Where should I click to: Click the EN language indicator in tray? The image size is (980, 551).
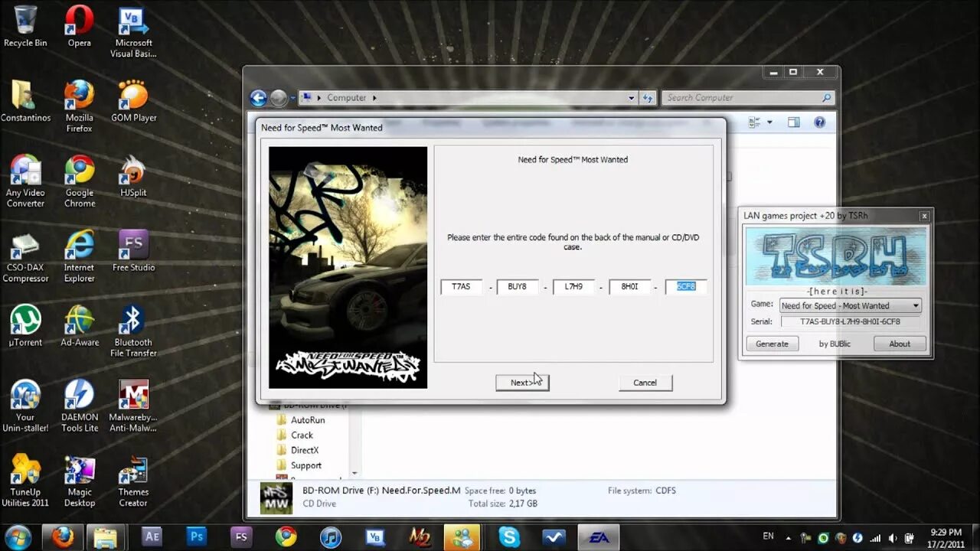point(769,536)
